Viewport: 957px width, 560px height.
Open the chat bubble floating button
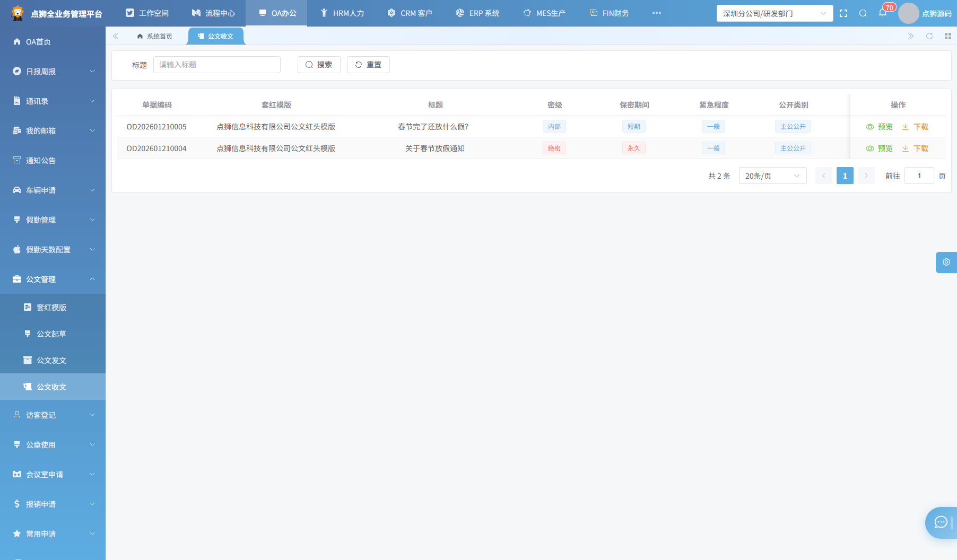coord(941,522)
